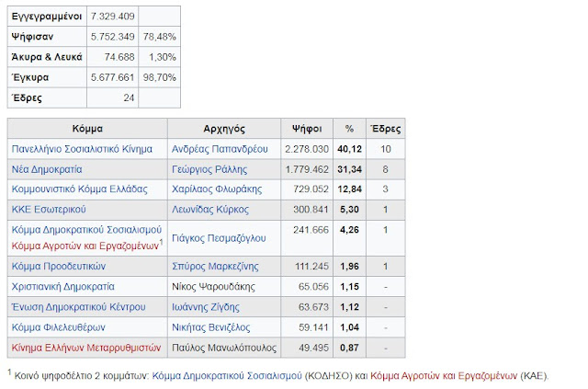Open the Ανδρέας Παπανδρέου leader link
Image resolution: width=588 pixels, height=389 pixels.
tap(220, 149)
